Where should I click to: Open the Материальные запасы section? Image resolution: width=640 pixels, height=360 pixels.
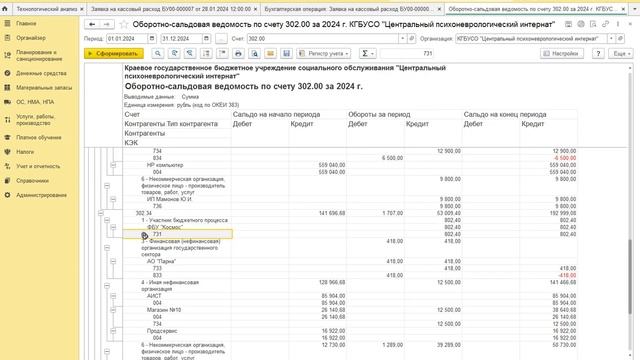(44, 88)
